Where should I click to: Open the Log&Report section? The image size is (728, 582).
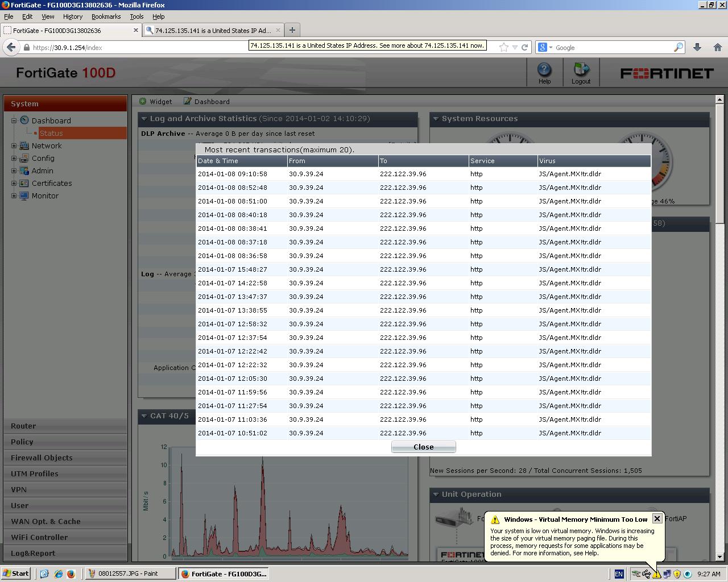[x=65, y=553]
